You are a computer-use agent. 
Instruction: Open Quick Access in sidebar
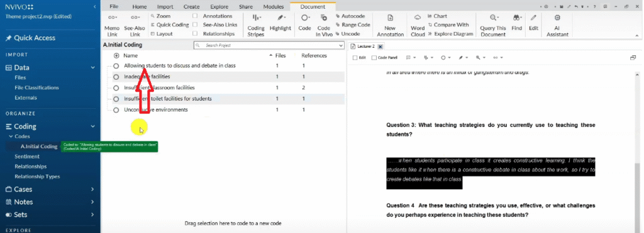(30, 38)
